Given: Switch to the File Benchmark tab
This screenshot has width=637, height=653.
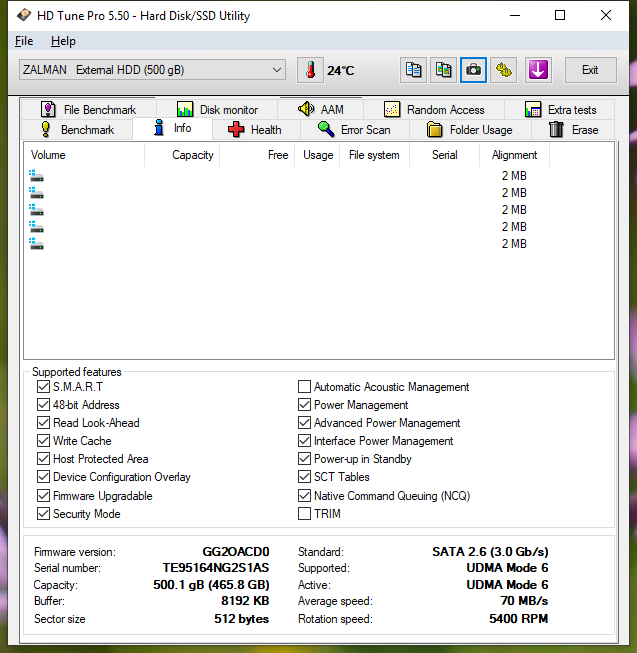Looking at the screenshot, I should (x=89, y=110).
